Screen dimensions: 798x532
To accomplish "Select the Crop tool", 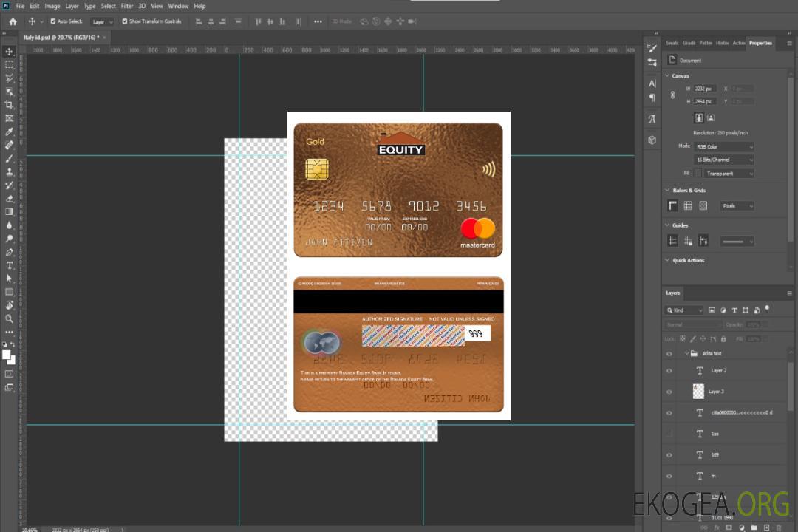I will tap(9, 105).
